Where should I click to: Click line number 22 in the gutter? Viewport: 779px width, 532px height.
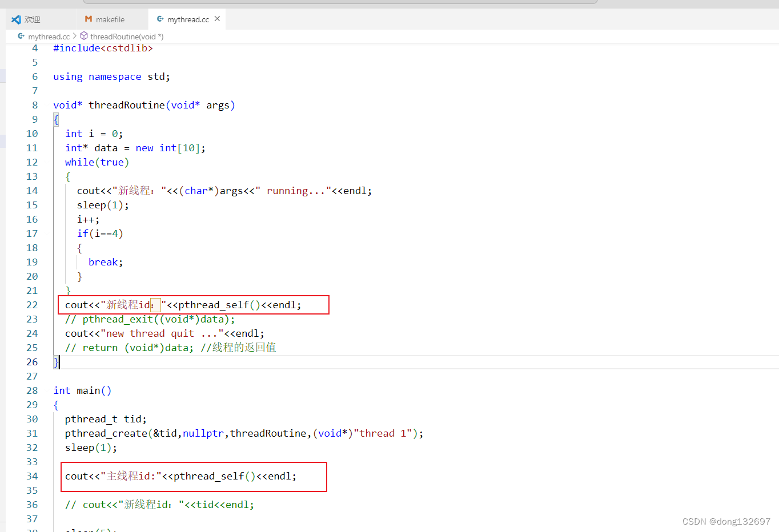[32, 305]
